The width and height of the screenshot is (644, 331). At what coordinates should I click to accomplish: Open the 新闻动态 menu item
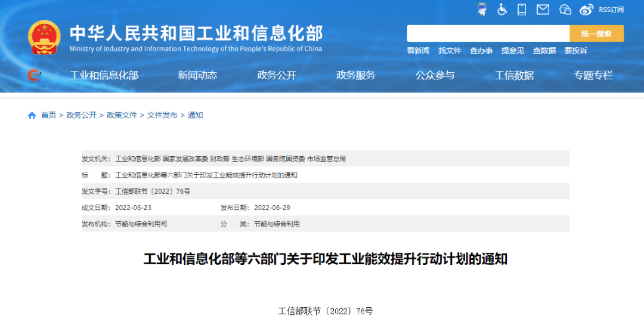(x=197, y=75)
